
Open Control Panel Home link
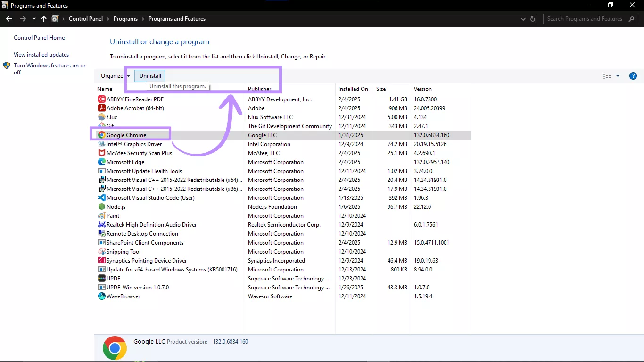39,38
